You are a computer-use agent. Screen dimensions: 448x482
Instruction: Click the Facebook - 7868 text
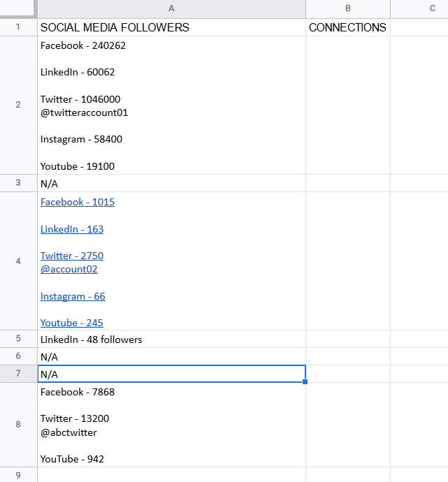click(78, 393)
